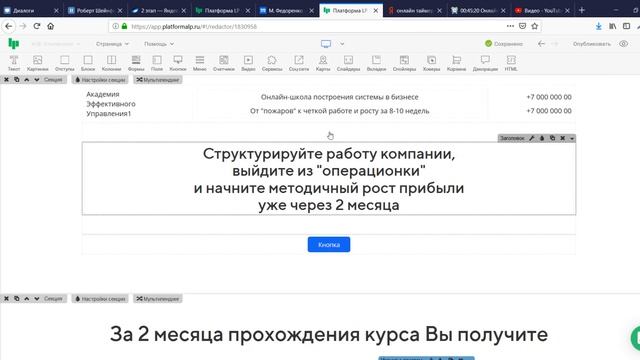This screenshot has width=640, height=360.
Task: Add a Спойлеры (Spoilers) widget
Action: [x=404, y=63]
